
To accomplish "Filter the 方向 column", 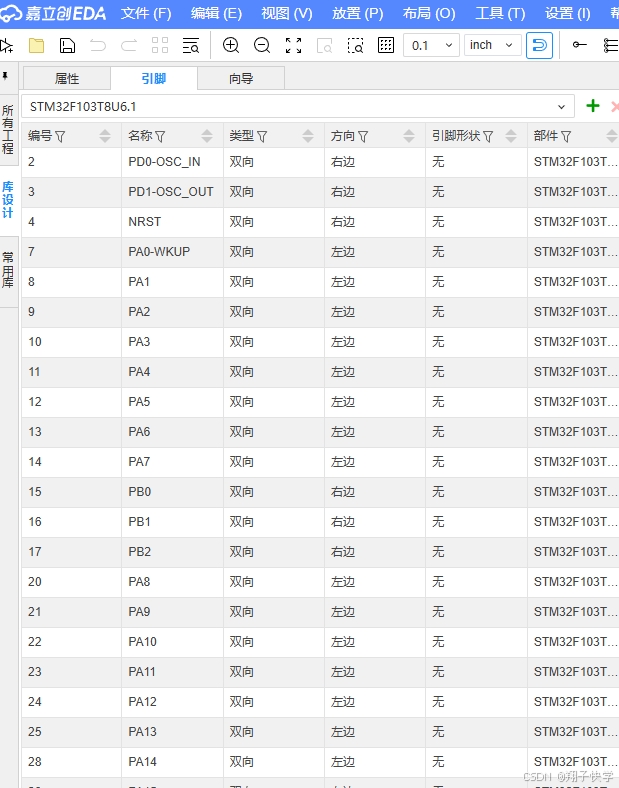I will [x=363, y=136].
